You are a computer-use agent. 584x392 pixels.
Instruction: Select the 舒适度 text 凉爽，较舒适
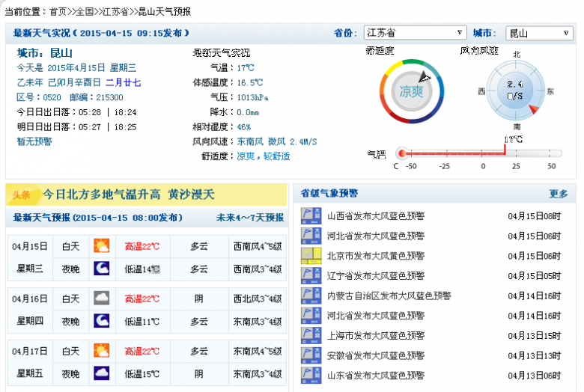[x=264, y=156]
